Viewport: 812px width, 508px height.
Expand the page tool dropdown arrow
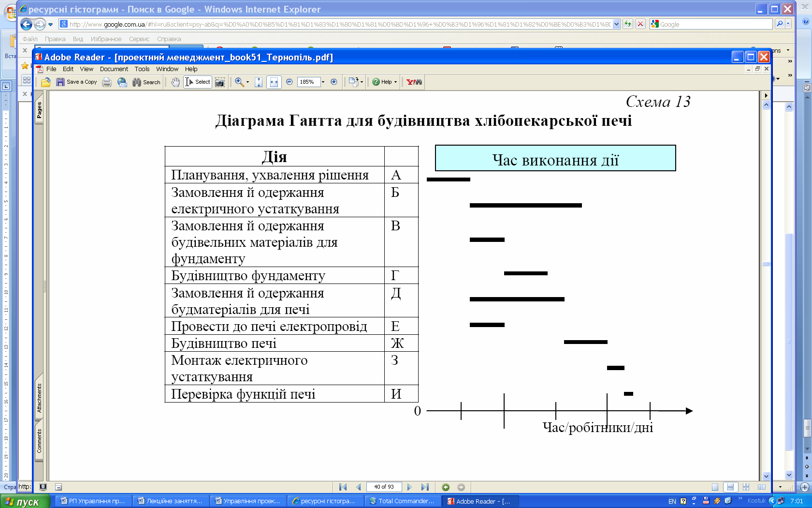click(362, 82)
